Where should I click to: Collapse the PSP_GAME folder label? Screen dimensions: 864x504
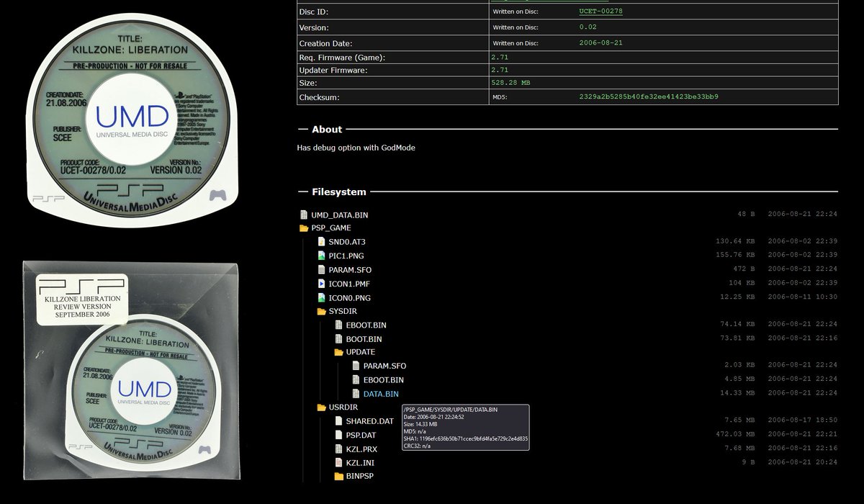pyautogui.click(x=331, y=228)
